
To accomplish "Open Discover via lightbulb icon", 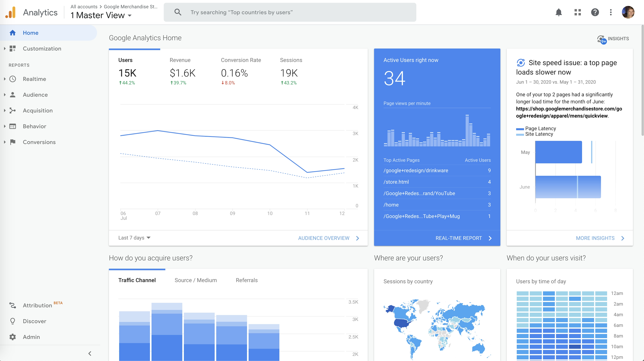I will pyautogui.click(x=13, y=321).
